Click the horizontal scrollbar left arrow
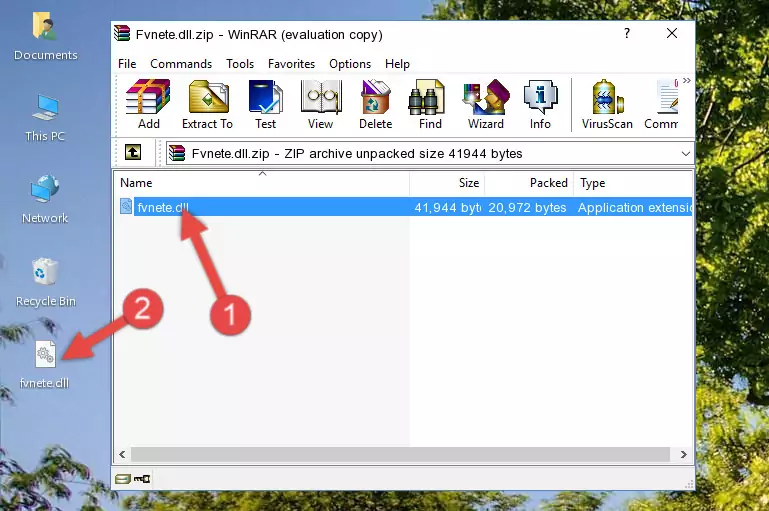This screenshot has height=511, width=769. (122, 454)
